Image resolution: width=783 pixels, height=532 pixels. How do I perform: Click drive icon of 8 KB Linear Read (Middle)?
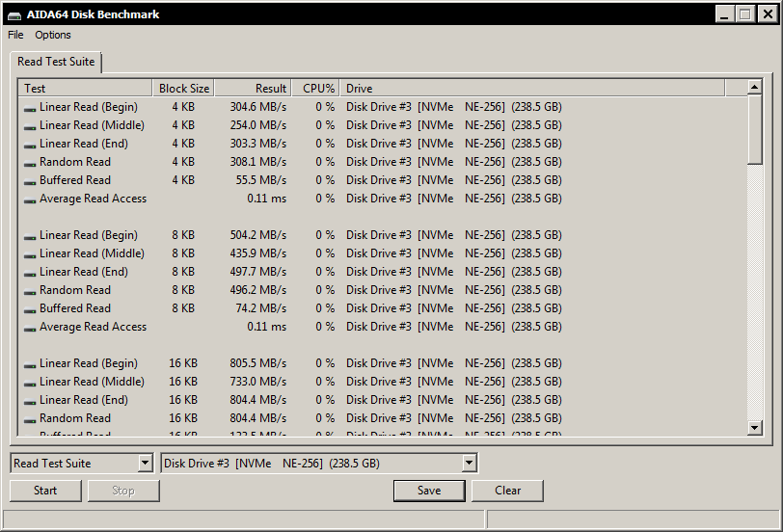pos(30,254)
